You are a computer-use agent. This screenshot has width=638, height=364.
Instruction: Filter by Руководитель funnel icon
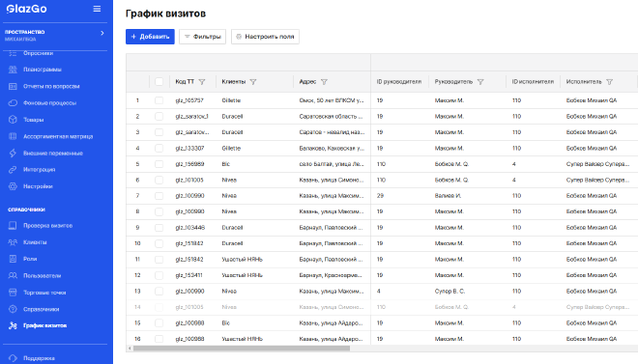pyautogui.click(x=480, y=82)
